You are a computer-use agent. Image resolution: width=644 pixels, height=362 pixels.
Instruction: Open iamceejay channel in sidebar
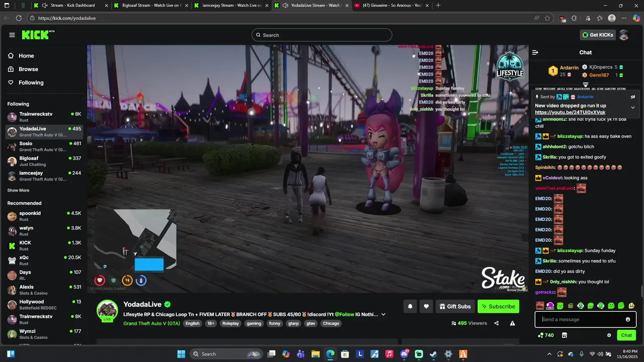coord(44,176)
